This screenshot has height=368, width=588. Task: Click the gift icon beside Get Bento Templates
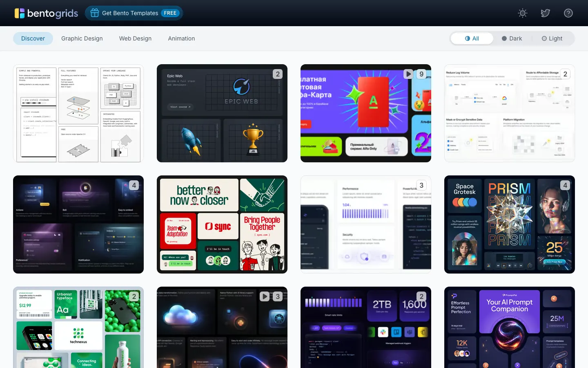tap(95, 13)
